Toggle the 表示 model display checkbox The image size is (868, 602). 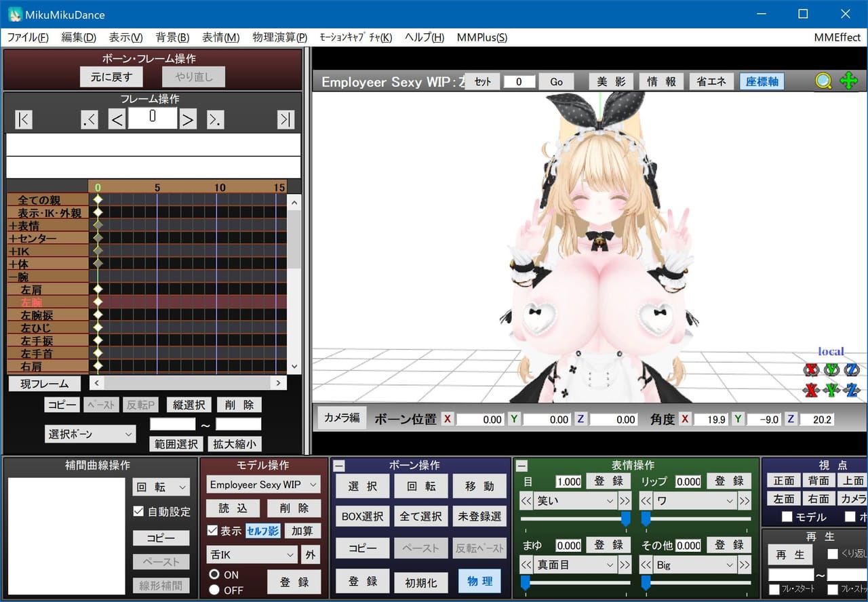tap(212, 530)
